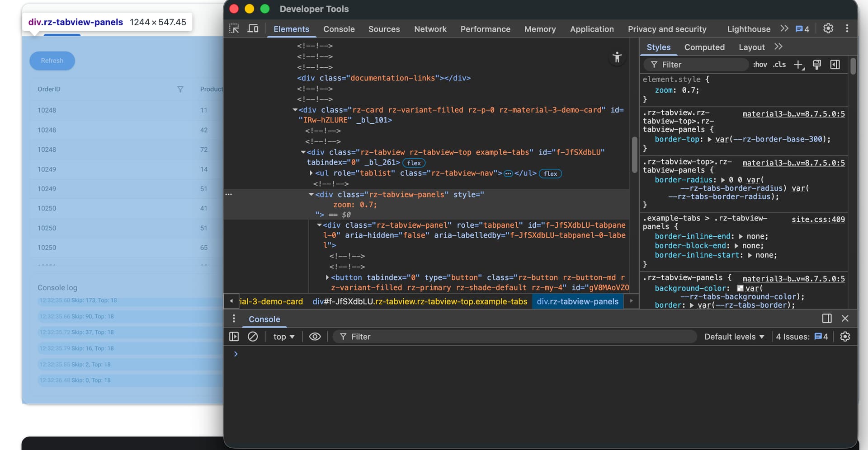
Task: Activate the inspect element picker icon
Action: coord(234,29)
